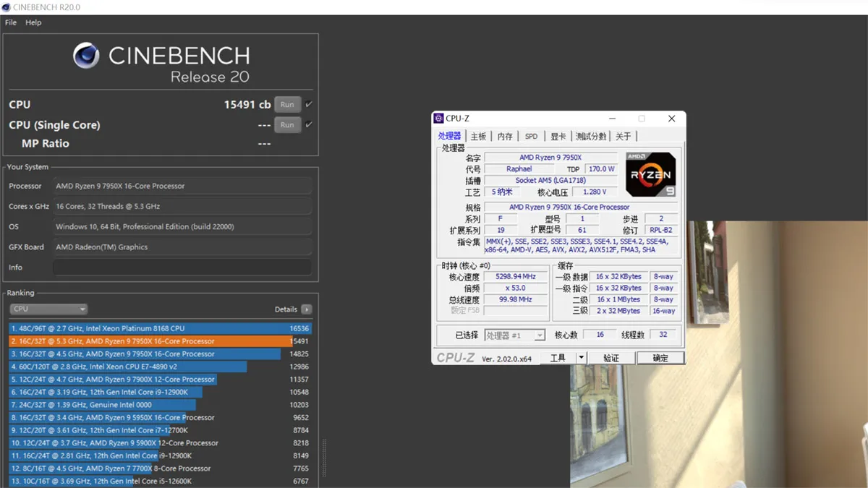Select ranking row Core i5-12600K
This screenshot has width=868, height=488.
point(161,481)
